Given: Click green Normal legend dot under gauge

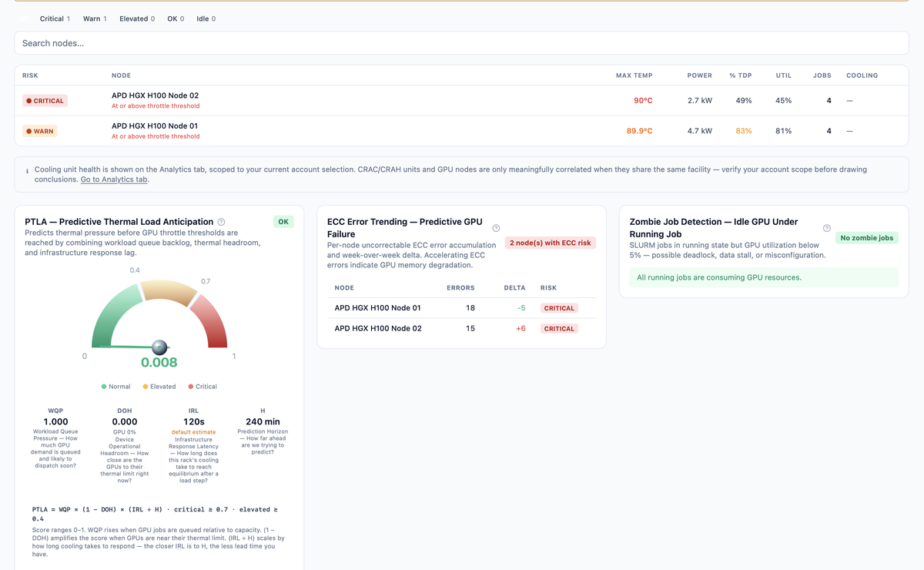Looking at the screenshot, I should (104, 387).
